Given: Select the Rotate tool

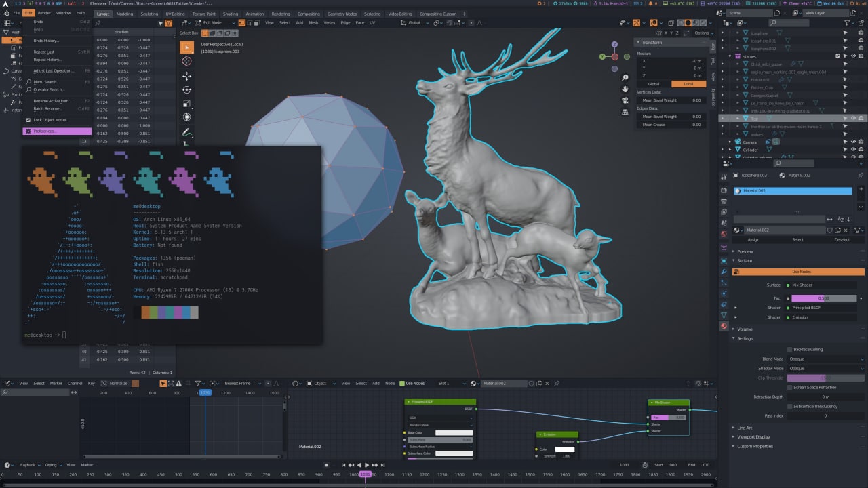Looking at the screenshot, I should pyautogui.click(x=186, y=89).
